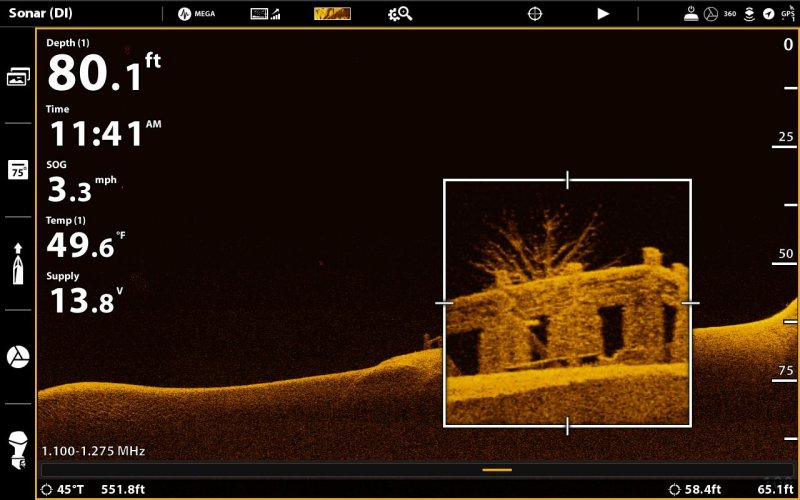The width and height of the screenshot is (800, 500).
Task: Select the boat heading icon in the sidebar
Action: point(18,263)
